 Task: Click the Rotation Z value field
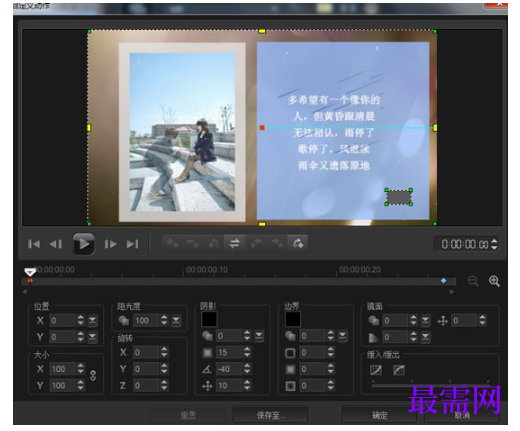[x=146, y=385]
